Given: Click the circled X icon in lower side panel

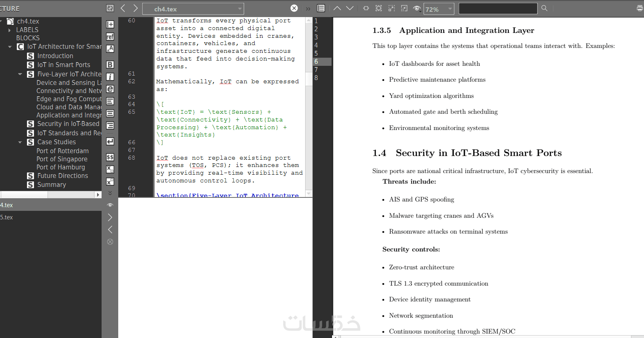Looking at the screenshot, I should tap(110, 242).
